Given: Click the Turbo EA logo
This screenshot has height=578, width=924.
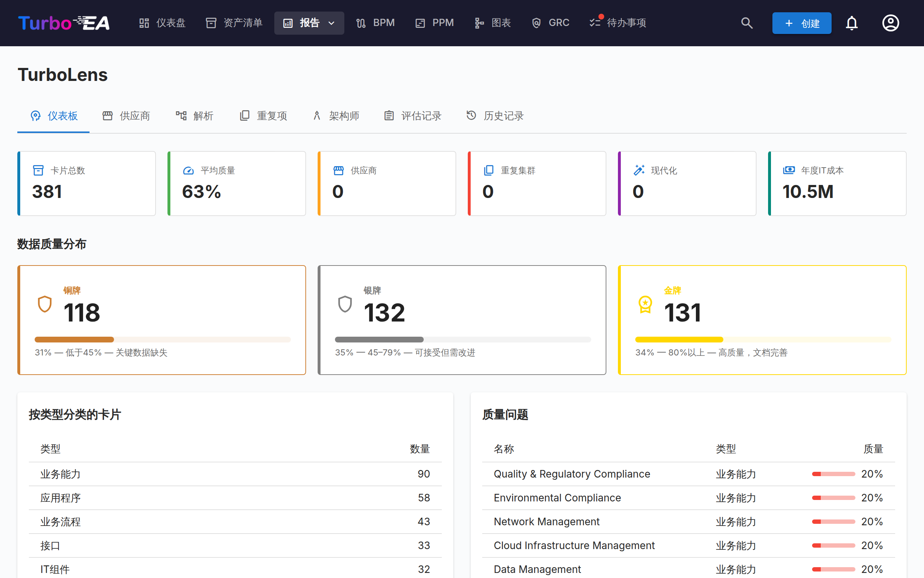Looking at the screenshot, I should click(64, 23).
